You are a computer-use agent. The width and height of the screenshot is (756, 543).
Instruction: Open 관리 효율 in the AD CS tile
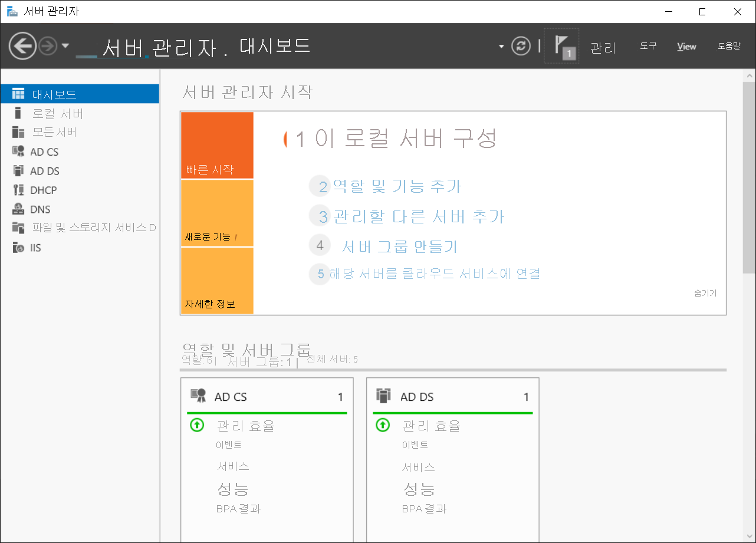pos(246,426)
